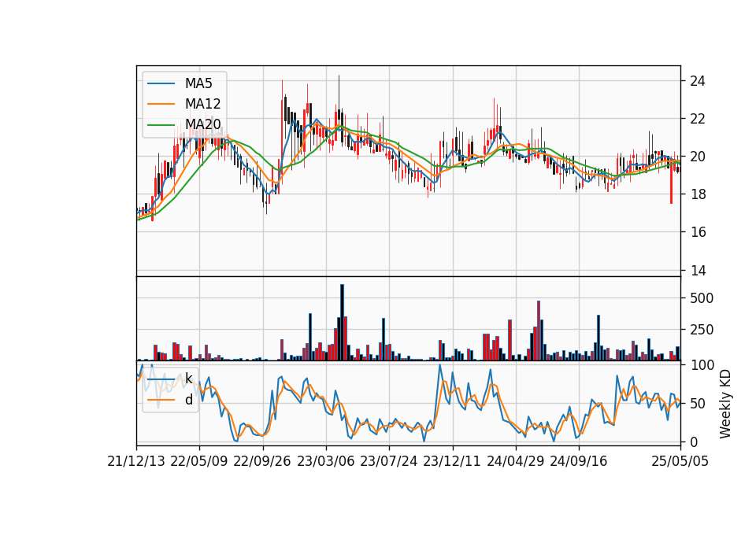Click the price axis value 24
Screen dimensions: 756x543
coord(697,81)
